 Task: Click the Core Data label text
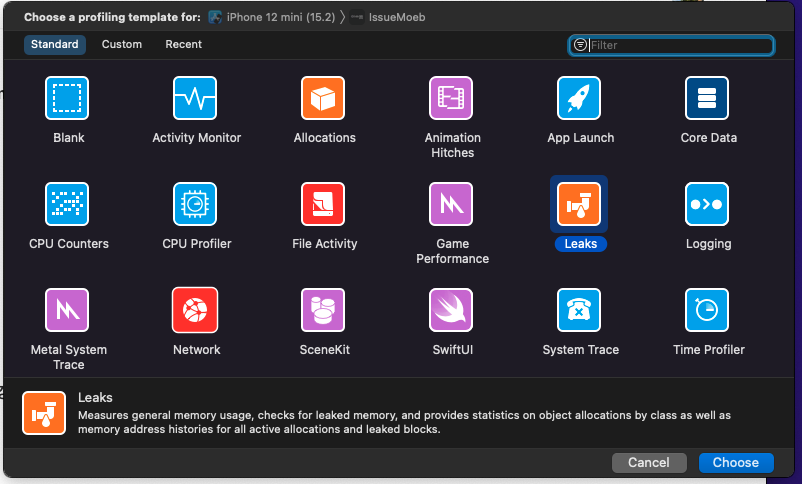[708, 138]
